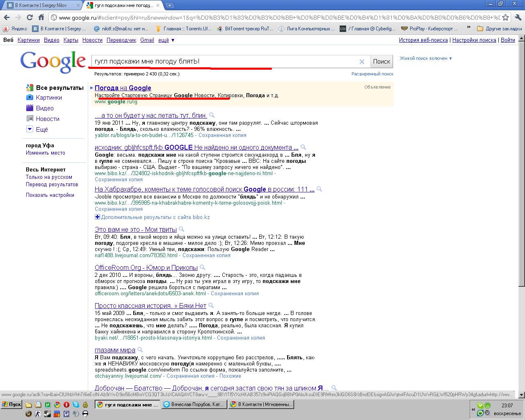Select 'Новости' in the left sidebar

pos(43,119)
